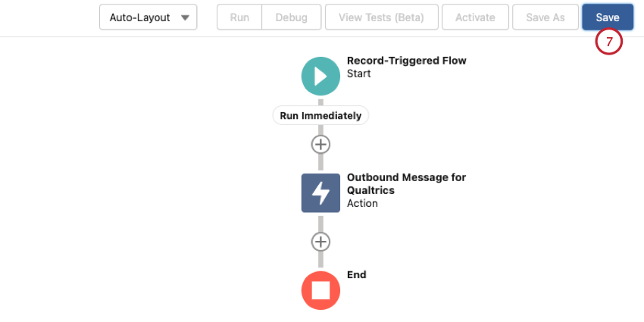This screenshot has width=644, height=322.
Task: Open the lightning bolt Action element
Action: [x=320, y=193]
